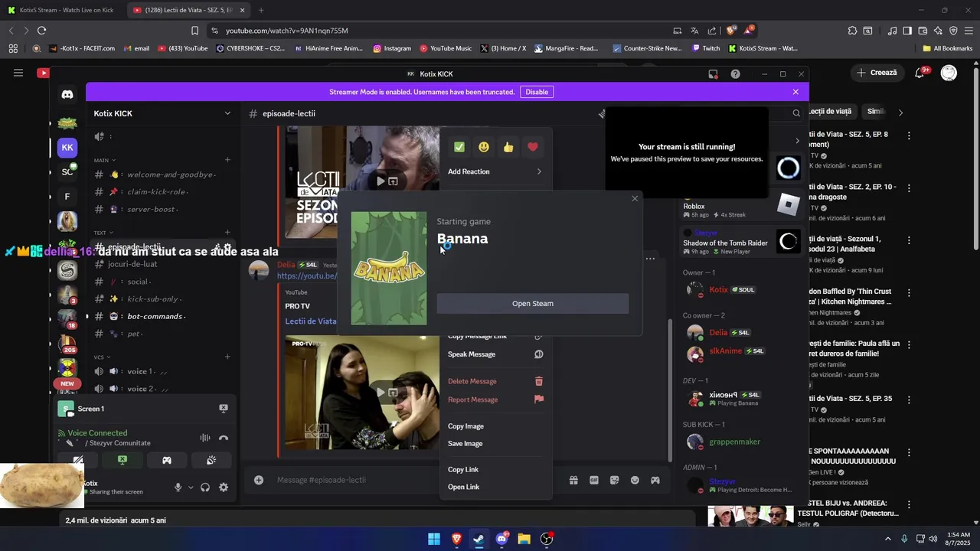Deafen audio with the headphones icon
The height and width of the screenshot is (551, 980).
(x=205, y=487)
